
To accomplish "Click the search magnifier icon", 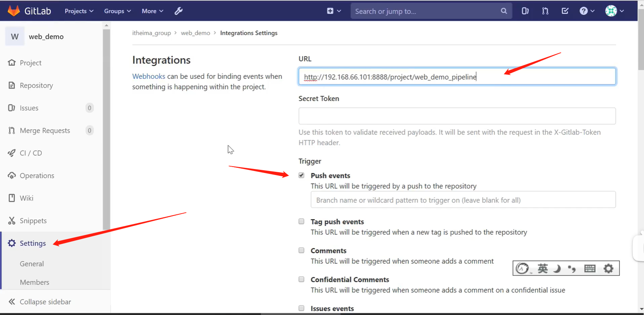I will pos(504,11).
